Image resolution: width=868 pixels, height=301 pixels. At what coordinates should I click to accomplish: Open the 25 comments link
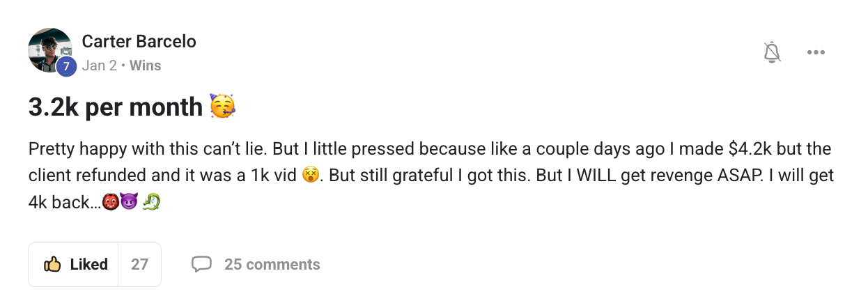(272, 265)
